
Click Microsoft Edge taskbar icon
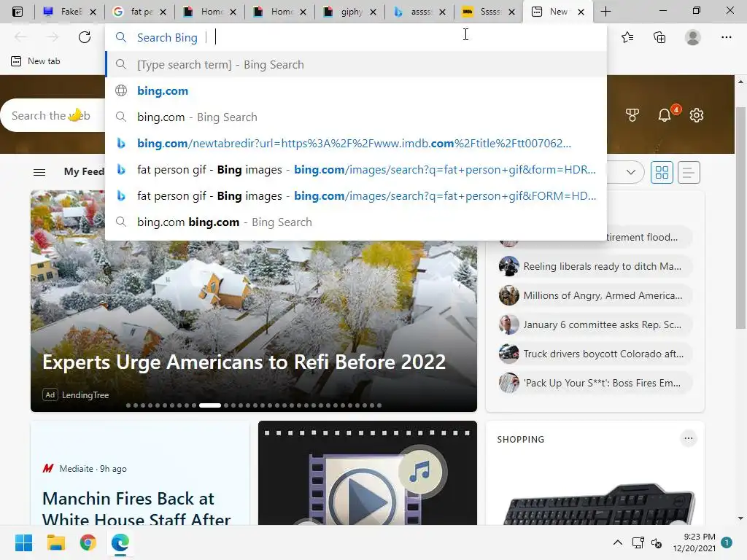click(x=120, y=542)
